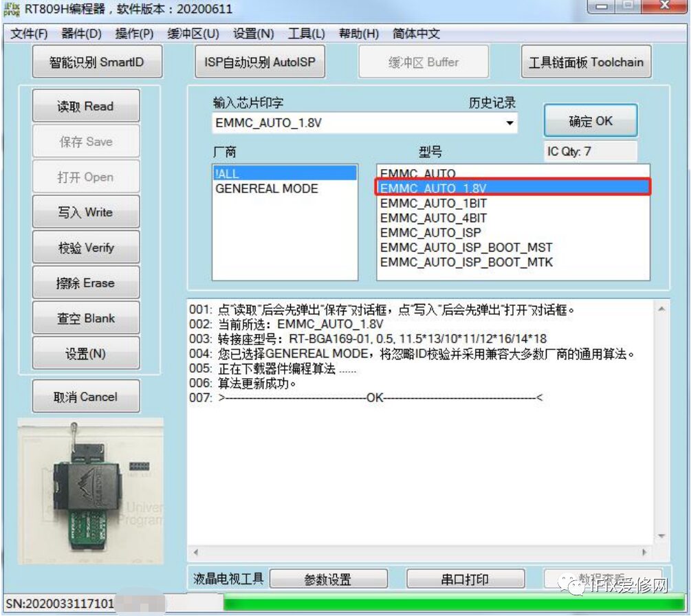The height and width of the screenshot is (616, 691).
Task: Select !ALL in the 厂商 list
Action: 285,174
